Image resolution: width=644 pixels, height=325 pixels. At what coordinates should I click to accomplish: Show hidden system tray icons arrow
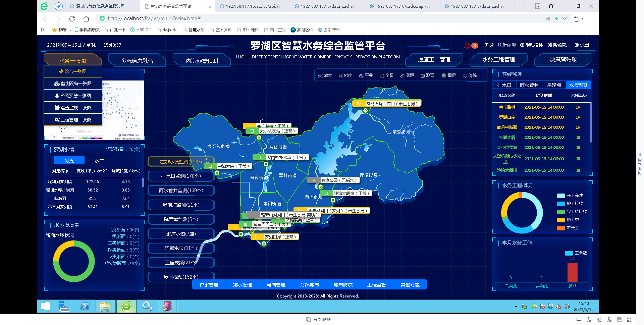(516, 306)
